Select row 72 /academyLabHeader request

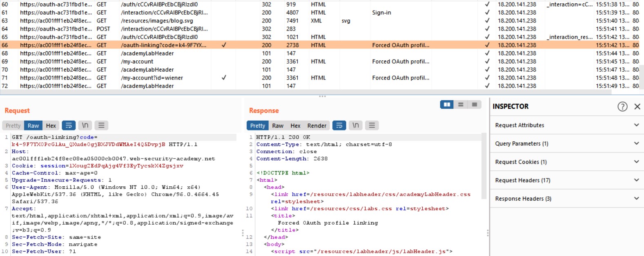tap(320, 86)
